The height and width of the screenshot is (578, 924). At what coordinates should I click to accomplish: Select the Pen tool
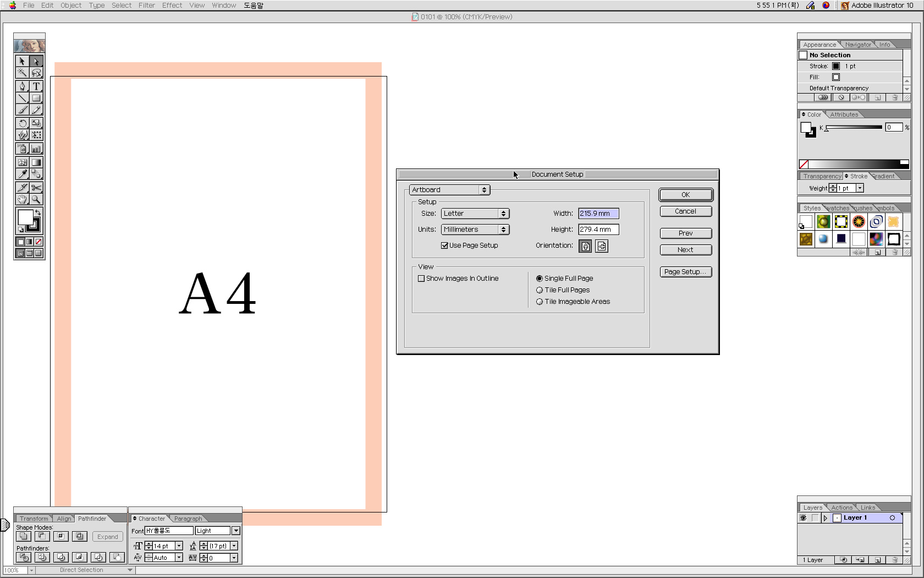click(x=22, y=86)
